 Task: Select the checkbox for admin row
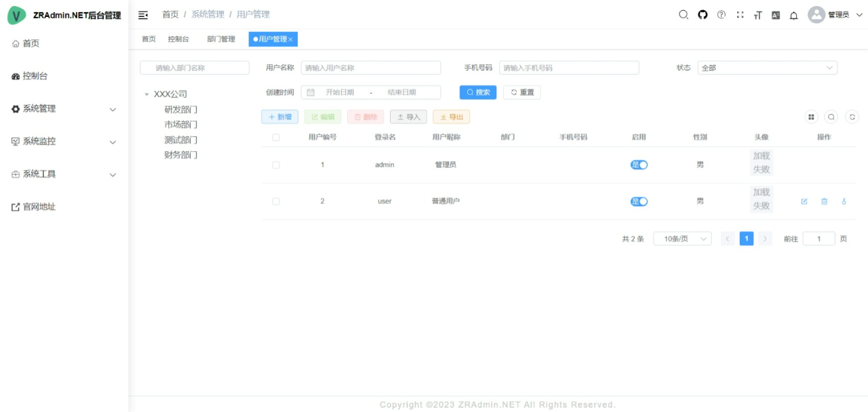(x=276, y=165)
